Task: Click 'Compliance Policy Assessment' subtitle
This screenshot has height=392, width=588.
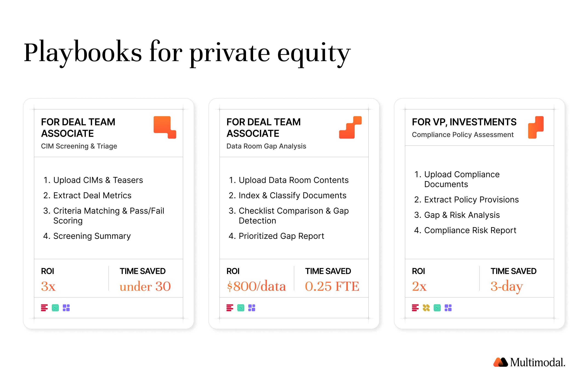Action: [463, 134]
